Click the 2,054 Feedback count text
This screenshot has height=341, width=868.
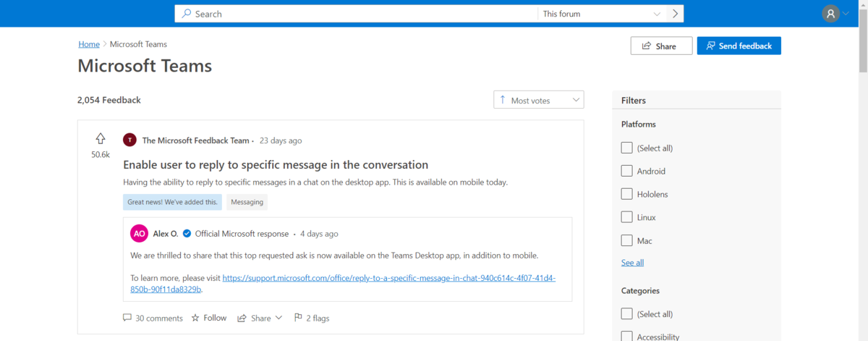pyautogui.click(x=109, y=100)
